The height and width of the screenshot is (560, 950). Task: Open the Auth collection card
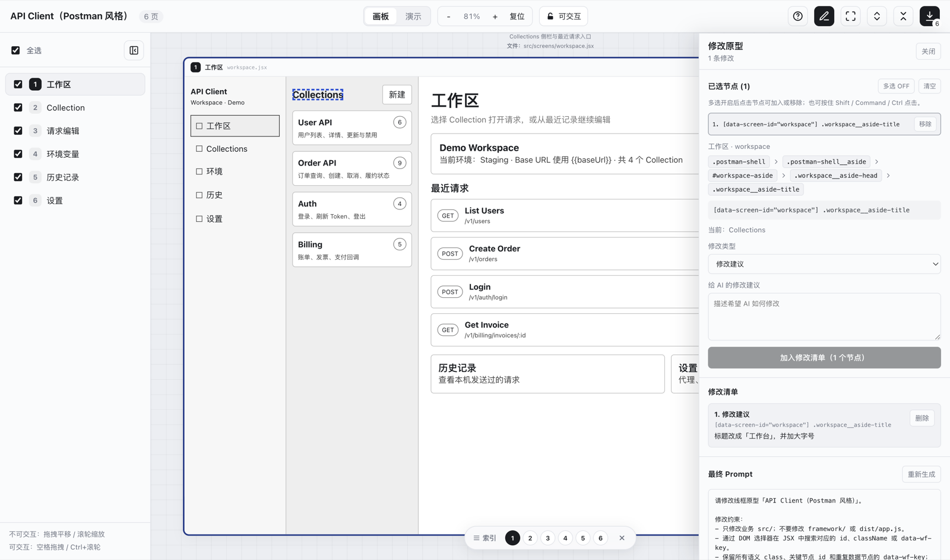pos(352,209)
